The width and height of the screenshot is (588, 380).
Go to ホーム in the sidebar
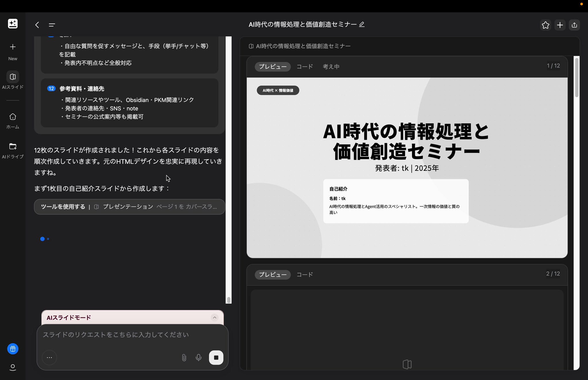coord(13,117)
